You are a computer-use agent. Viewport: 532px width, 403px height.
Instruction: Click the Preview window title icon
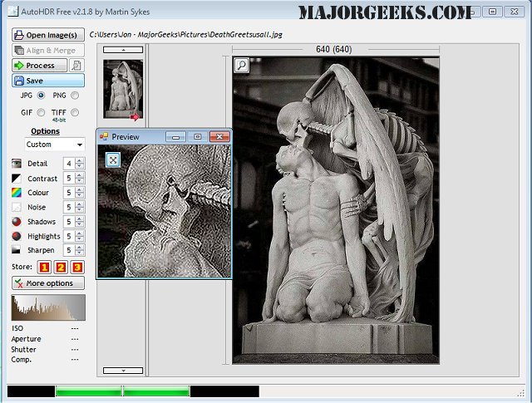(x=103, y=137)
